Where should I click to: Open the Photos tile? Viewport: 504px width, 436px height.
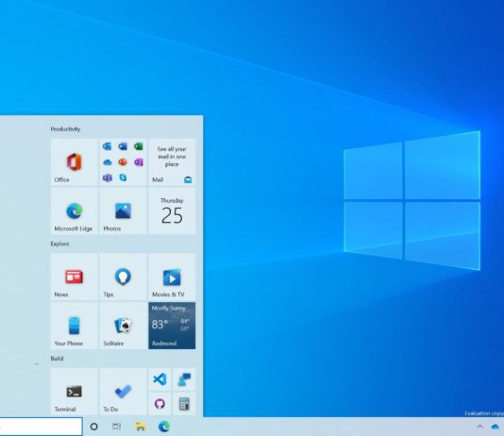click(x=123, y=211)
